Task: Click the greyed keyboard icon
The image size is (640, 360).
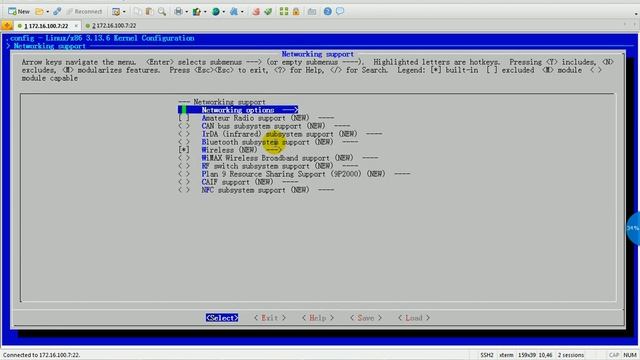Action: coord(312,11)
